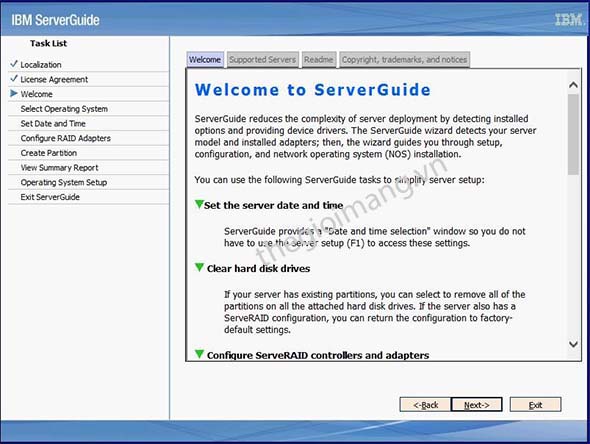This screenshot has width=590, height=444.
Task: Open Copyright, trademarks, and notices tab
Action: point(404,59)
